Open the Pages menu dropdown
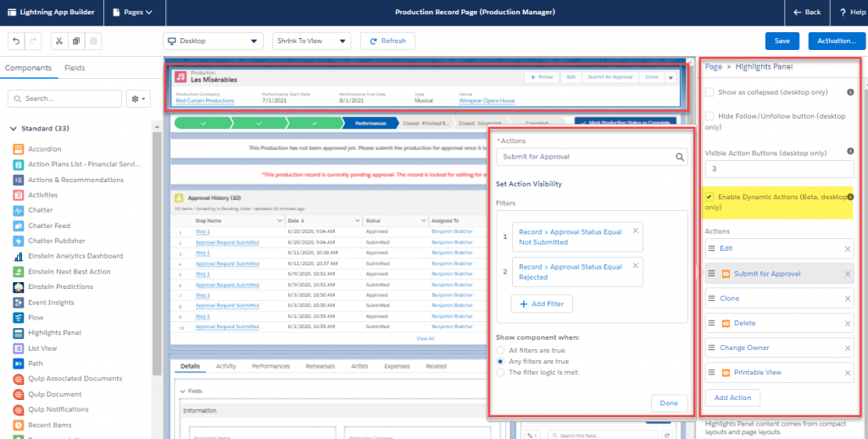The height and width of the screenshot is (439, 868). click(132, 12)
